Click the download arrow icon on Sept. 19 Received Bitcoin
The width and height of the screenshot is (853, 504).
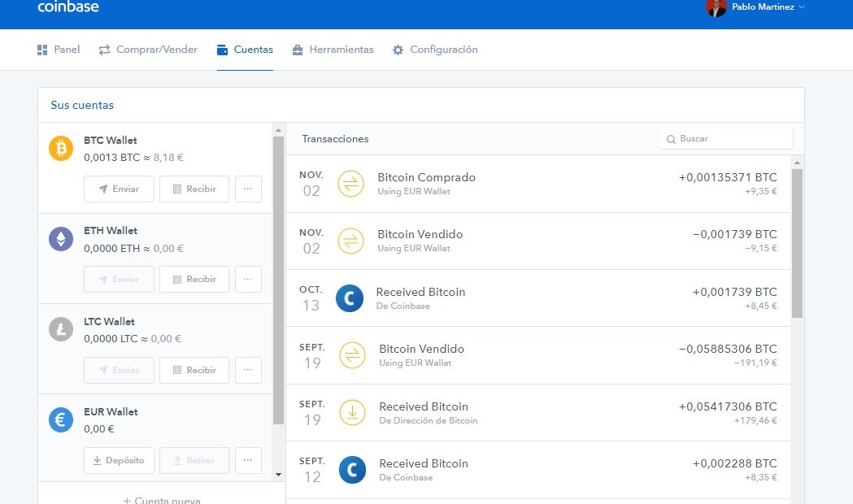pyautogui.click(x=352, y=412)
